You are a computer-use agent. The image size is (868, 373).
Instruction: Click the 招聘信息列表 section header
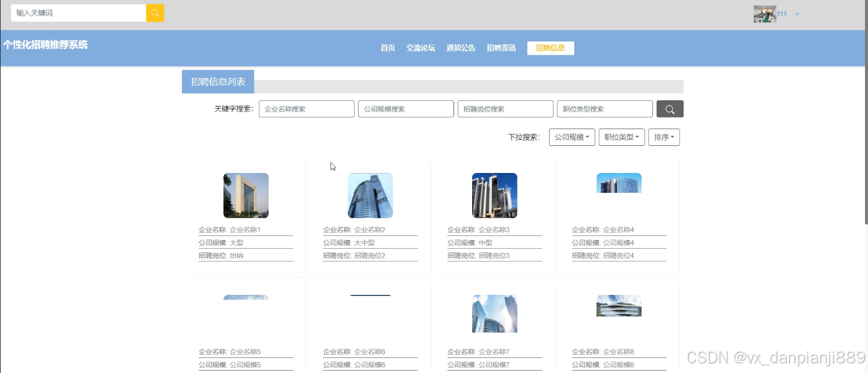[218, 82]
